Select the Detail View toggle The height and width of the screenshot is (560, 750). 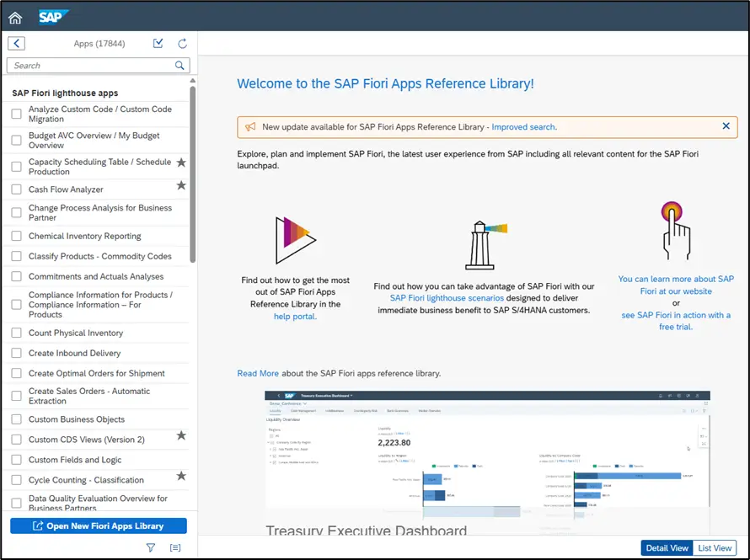667,548
